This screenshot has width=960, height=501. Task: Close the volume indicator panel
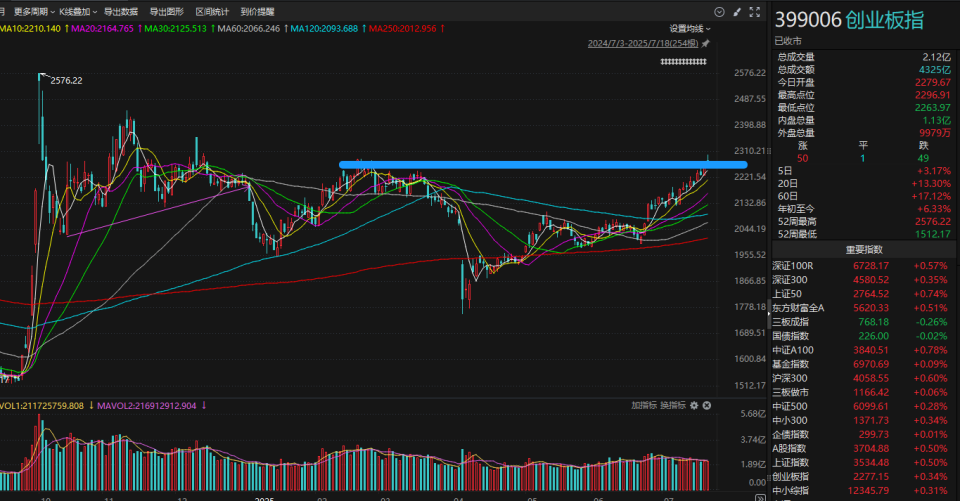point(707,405)
